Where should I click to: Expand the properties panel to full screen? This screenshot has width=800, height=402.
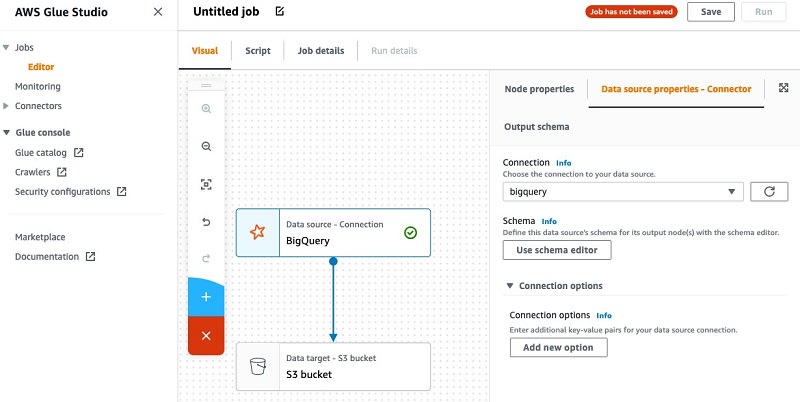pyautogui.click(x=784, y=88)
